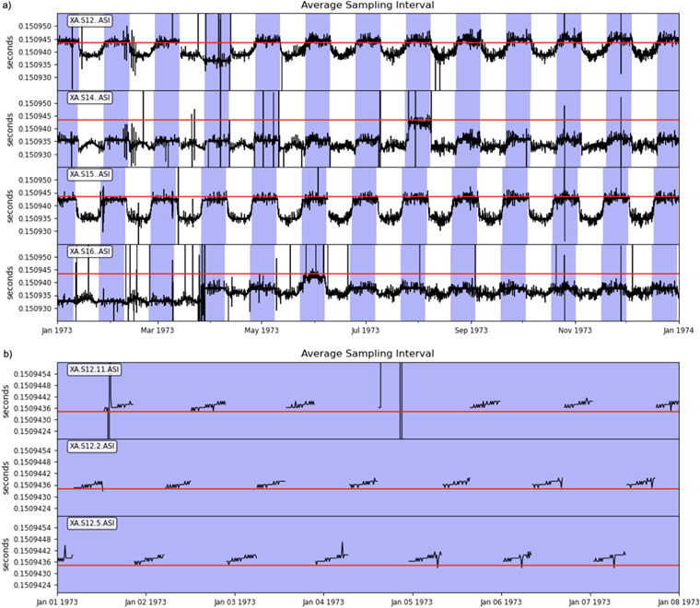Click the 0.1509442 tick of XA.S12.5.ASI plot
Screen dimensions: 700x608
[x=32, y=551]
